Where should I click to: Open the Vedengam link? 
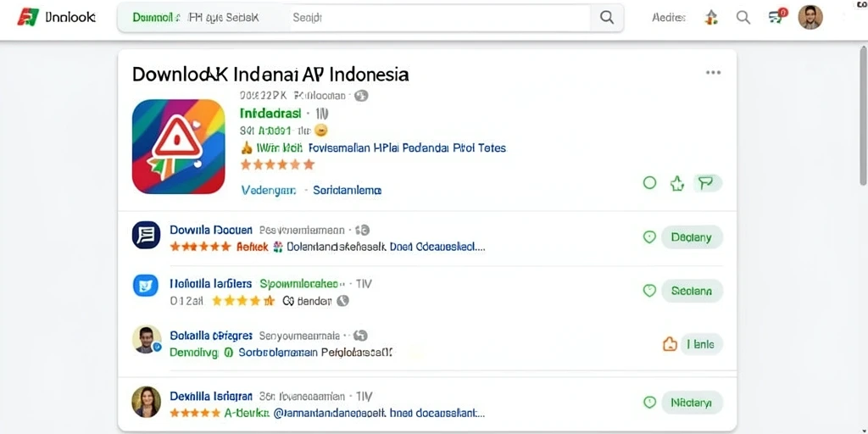[x=269, y=191]
